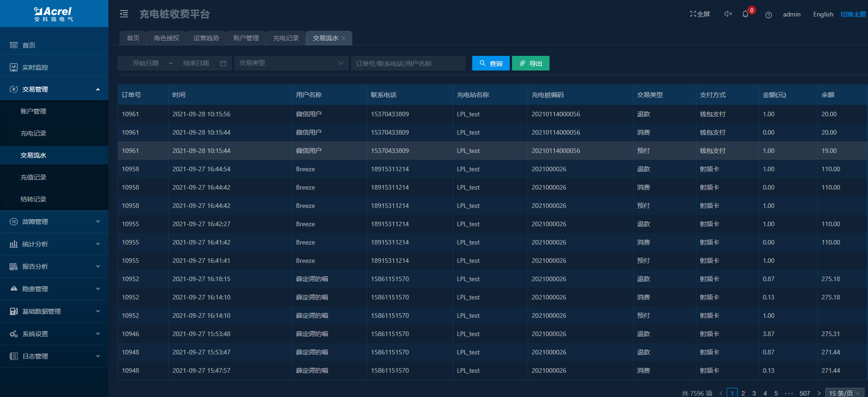The height and width of the screenshot is (397, 868).
Task: Click the 查询 search button
Action: click(x=491, y=63)
